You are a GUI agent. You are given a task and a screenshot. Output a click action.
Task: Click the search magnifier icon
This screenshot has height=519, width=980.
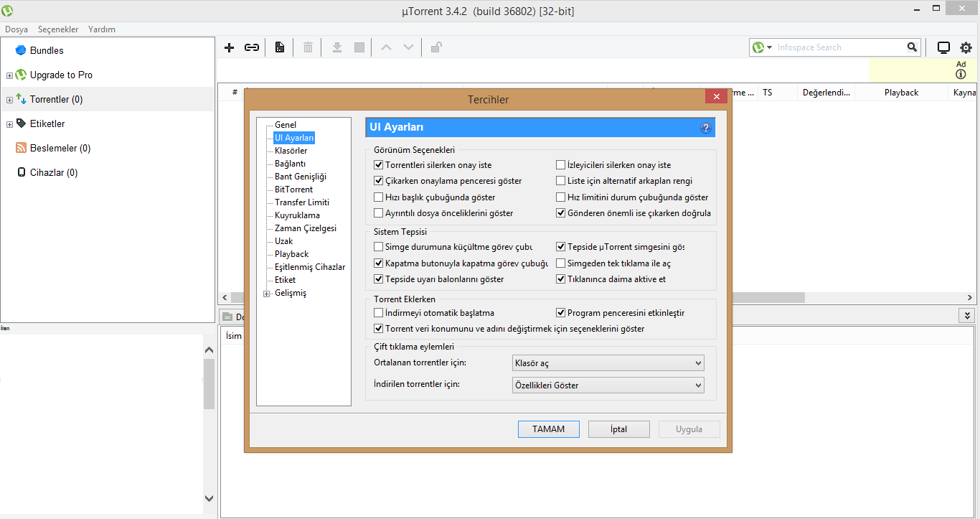tap(912, 47)
